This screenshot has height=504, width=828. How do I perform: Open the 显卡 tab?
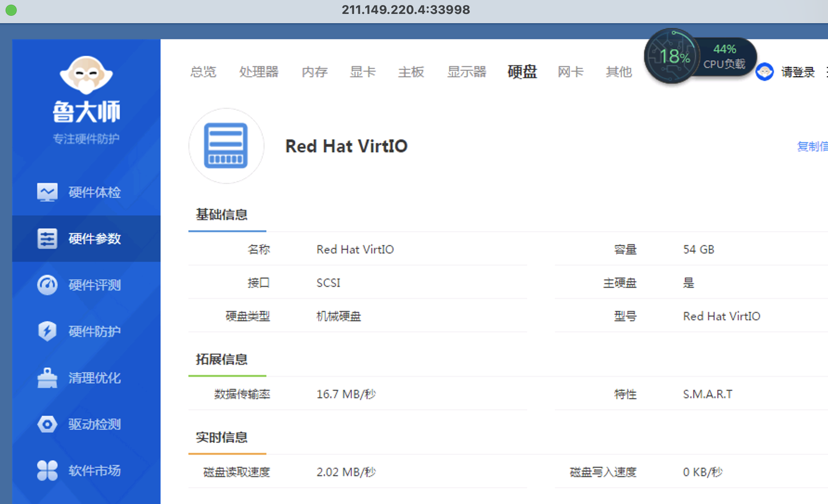[x=363, y=72]
